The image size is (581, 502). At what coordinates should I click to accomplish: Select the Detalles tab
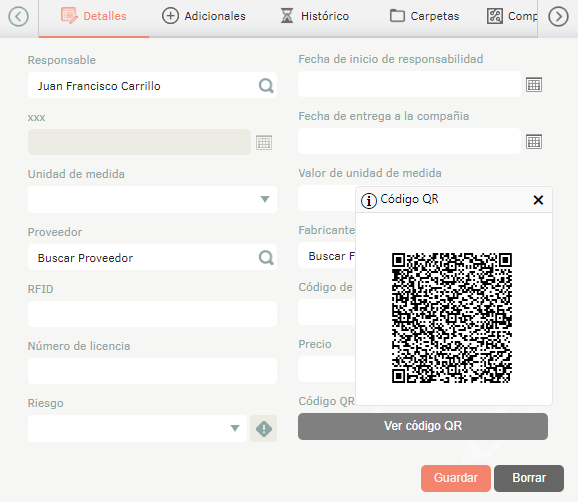(x=94, y=16)
